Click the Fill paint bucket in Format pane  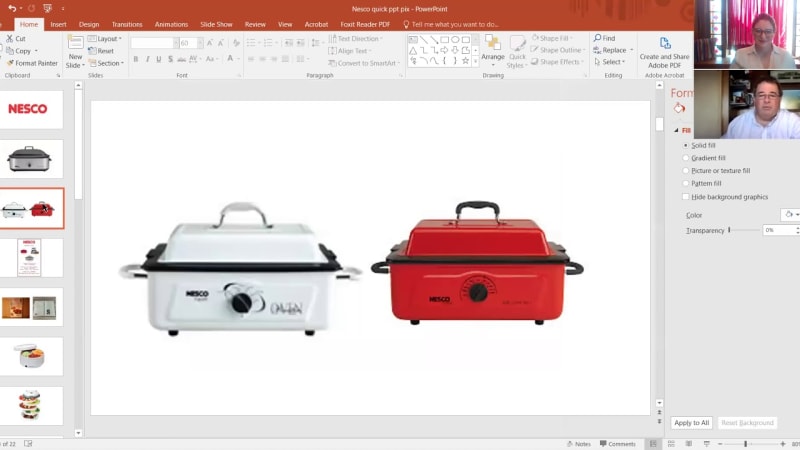coord(679,108)
